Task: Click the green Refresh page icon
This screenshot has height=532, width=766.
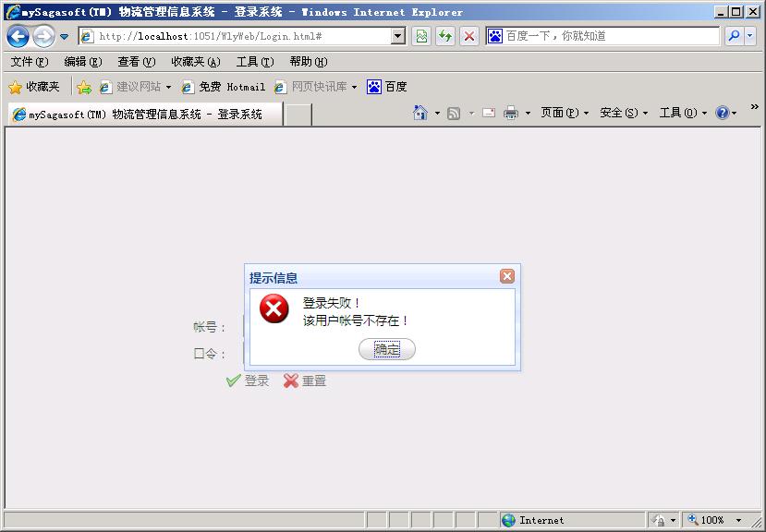Action: pos(445,36)
